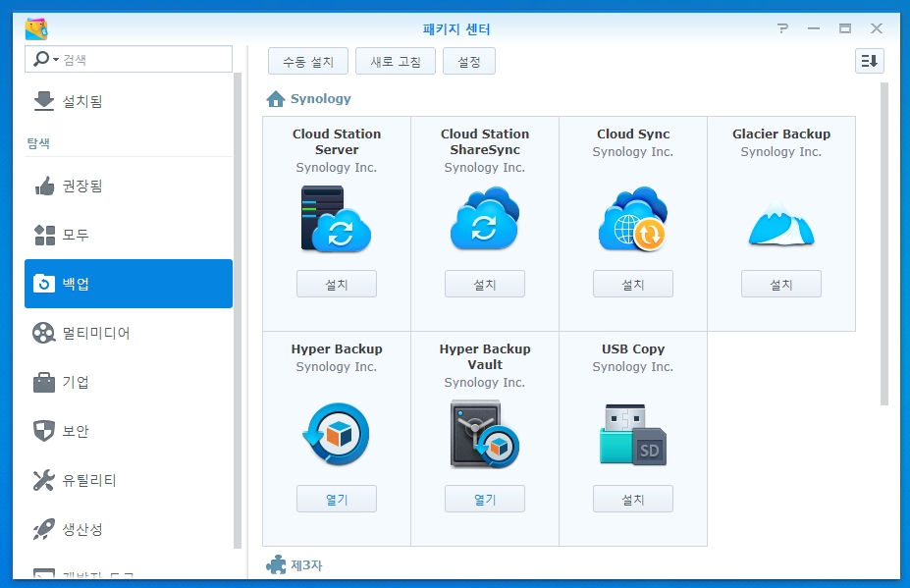Click the Glacier Backup title text
This screenshot has height=588, width=910.
pyautogui.click(x=781, y=134)
